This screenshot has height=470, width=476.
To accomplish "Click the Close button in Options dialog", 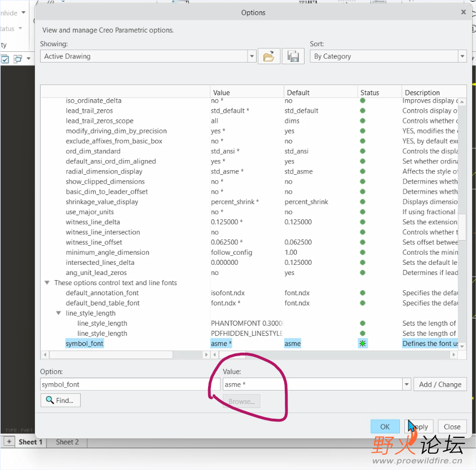I will 452,427.
